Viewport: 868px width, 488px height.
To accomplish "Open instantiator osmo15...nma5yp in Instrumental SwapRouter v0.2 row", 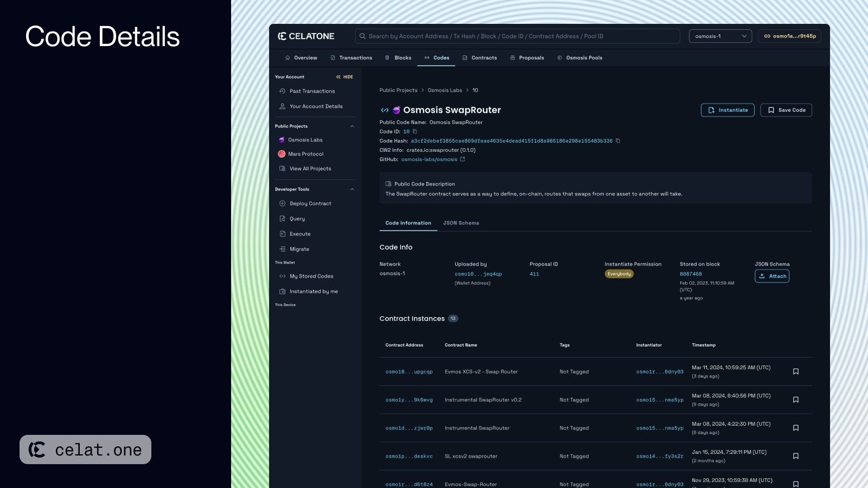I will pyautogui.click(x=660, y=400).
